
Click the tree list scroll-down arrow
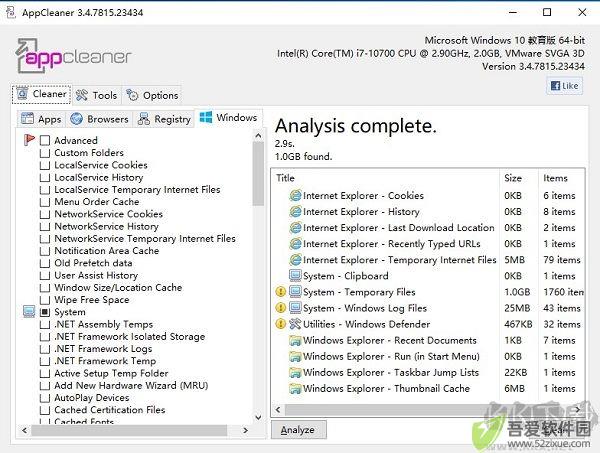pos(258,417)
